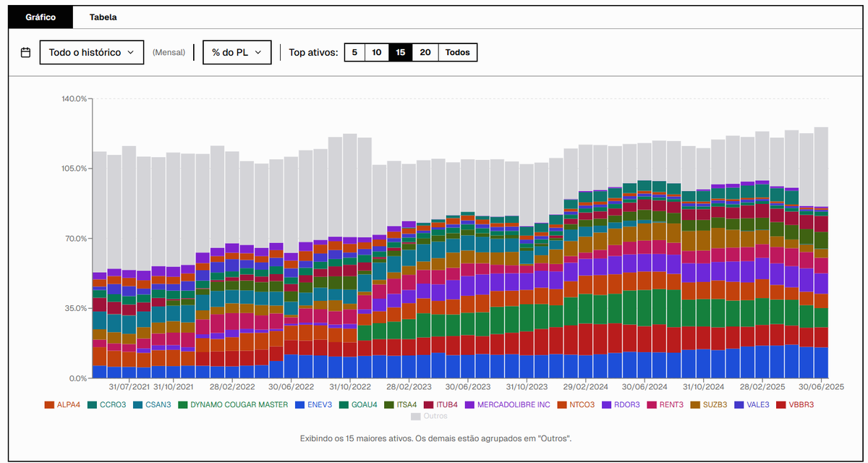Click the 30/06/2022 x-axis label
The width and height of the screenshot is (868, 463).
(x=291, y=387)
